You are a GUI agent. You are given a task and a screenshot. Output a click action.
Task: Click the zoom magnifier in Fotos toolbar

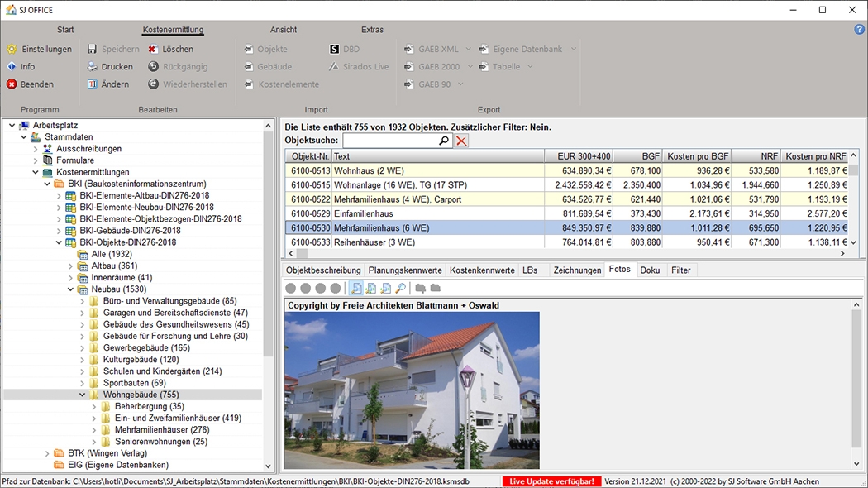tap(401, 288)
